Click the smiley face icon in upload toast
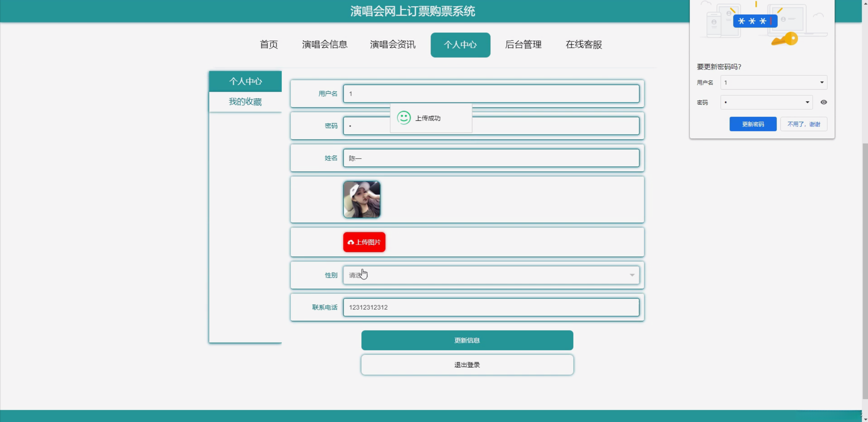Image resolution: width=868 pixels, height=422 pixels. 403,118
